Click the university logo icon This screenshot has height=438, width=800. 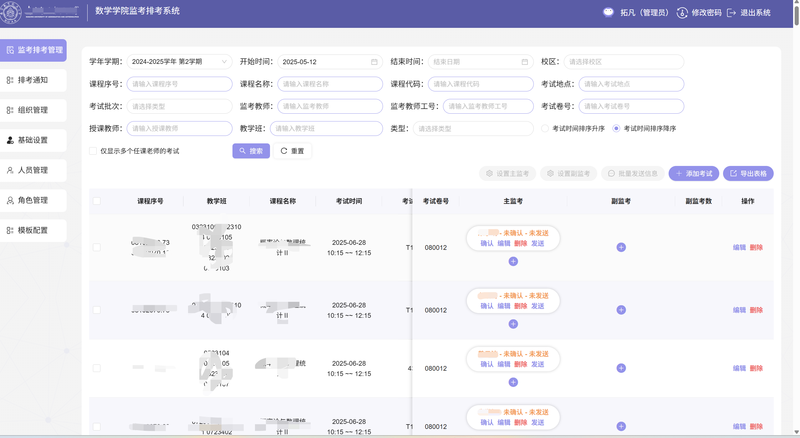coord(11,12)
